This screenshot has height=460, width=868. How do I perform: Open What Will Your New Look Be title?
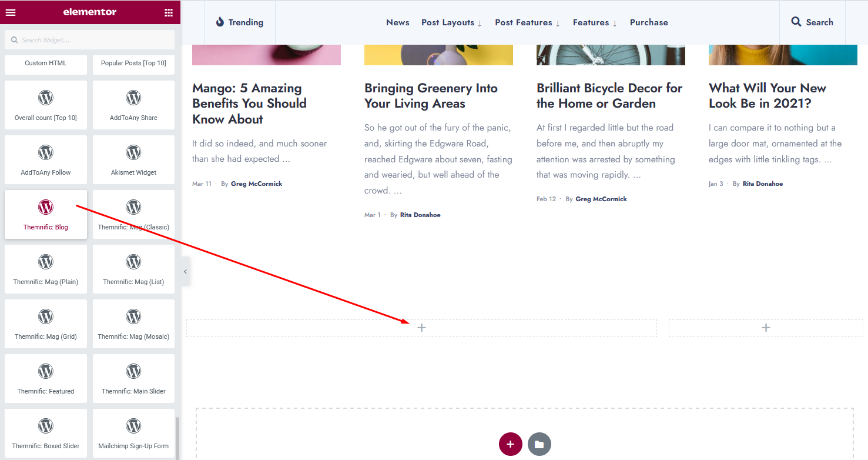(x=768, y=96)
